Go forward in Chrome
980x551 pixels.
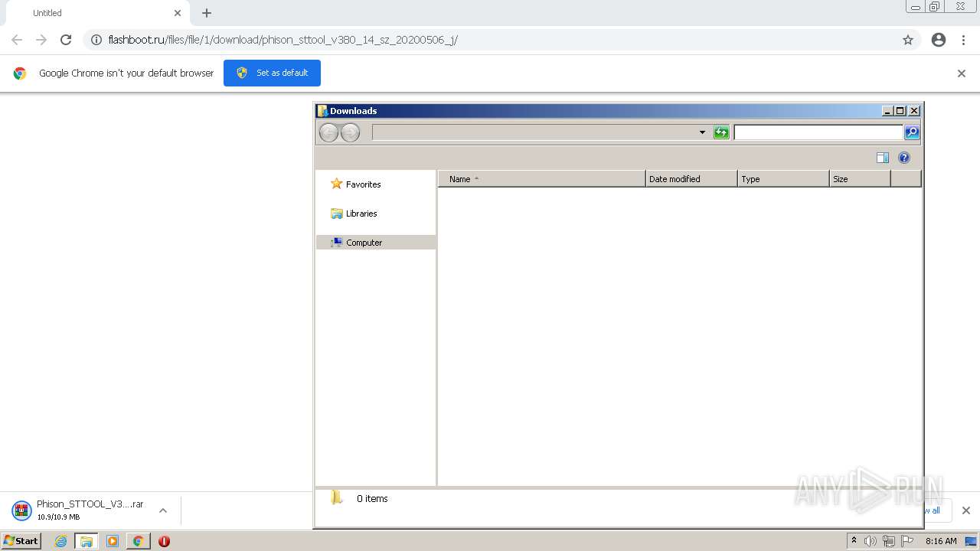41,40
